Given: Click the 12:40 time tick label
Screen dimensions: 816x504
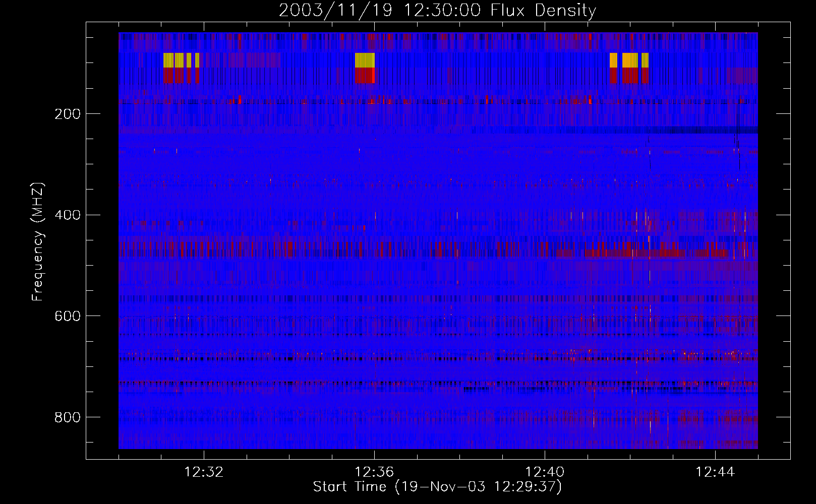Looking at the screenshot, I should pos(545,472).
